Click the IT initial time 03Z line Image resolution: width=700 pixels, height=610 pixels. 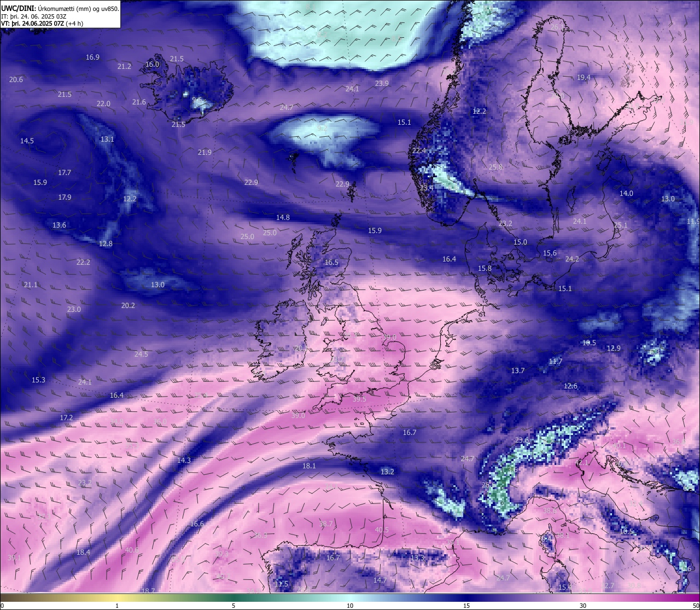click(34, 16)
